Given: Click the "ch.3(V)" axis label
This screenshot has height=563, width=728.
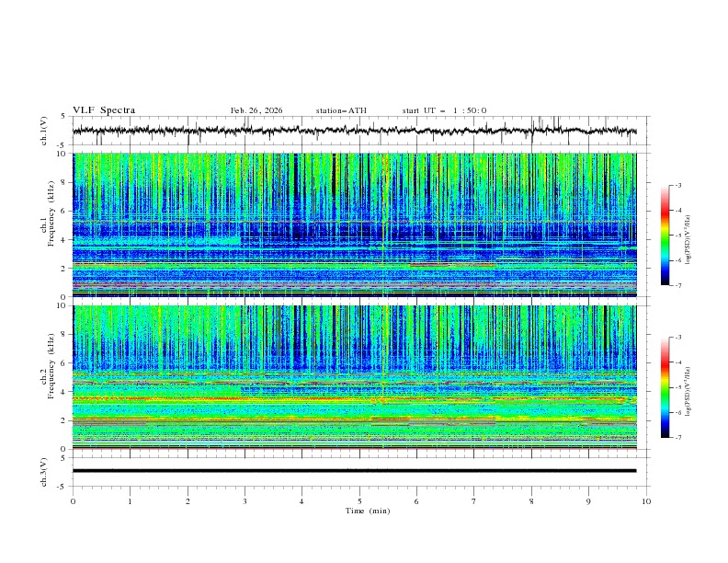Looking at the screenshot, I should pyautogui.click(x=44, y=472).
